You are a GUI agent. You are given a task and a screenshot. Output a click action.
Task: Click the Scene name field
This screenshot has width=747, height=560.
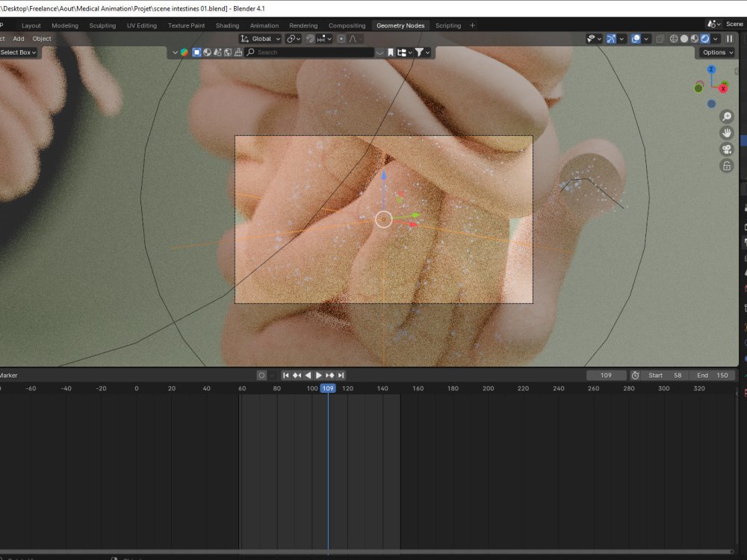click(734, 24)
